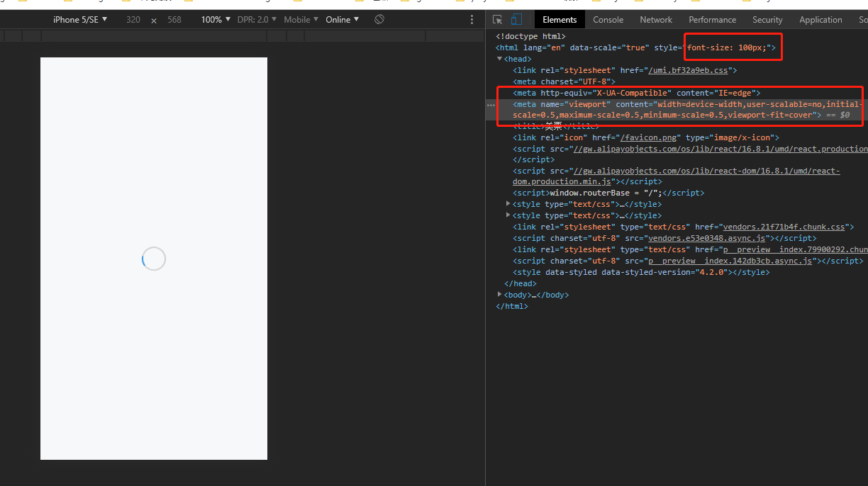Select the title element row

[556, 126]
